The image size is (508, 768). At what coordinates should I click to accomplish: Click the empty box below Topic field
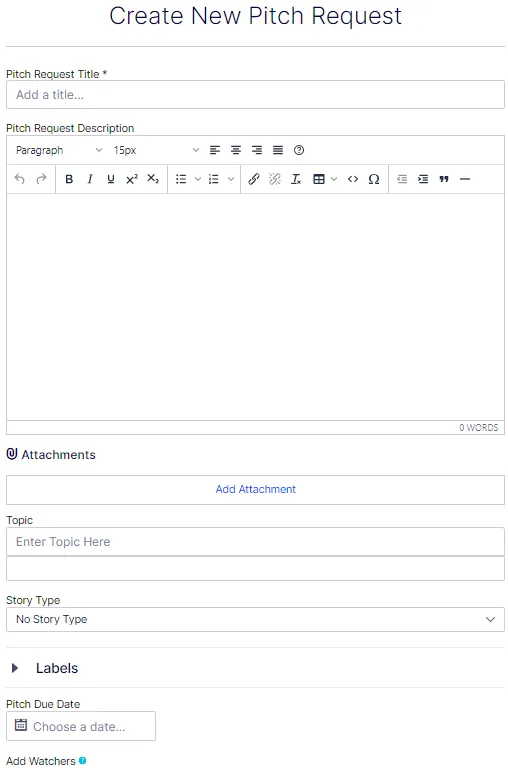point(255,569)
